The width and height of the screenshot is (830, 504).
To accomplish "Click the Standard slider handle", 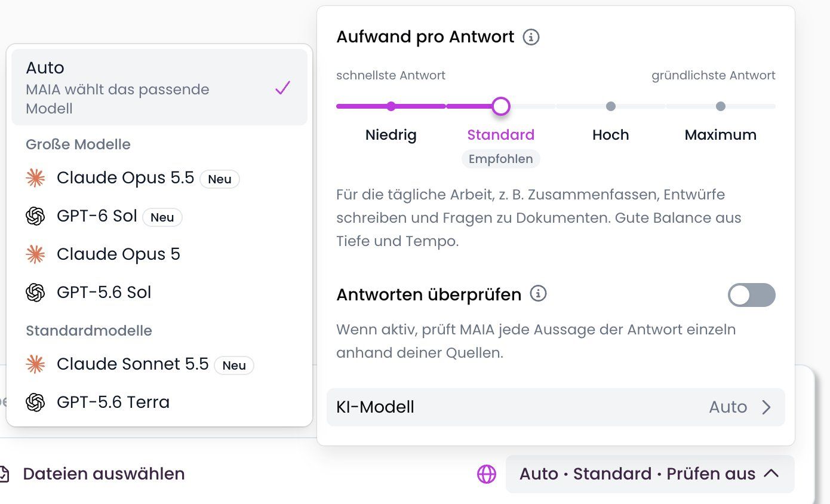I will 501,106.
